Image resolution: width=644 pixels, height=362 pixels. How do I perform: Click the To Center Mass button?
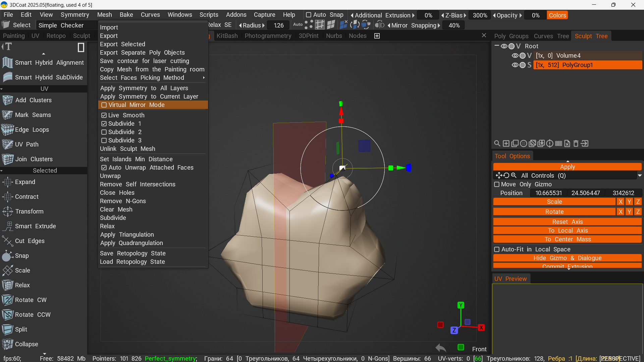[567, 239]
